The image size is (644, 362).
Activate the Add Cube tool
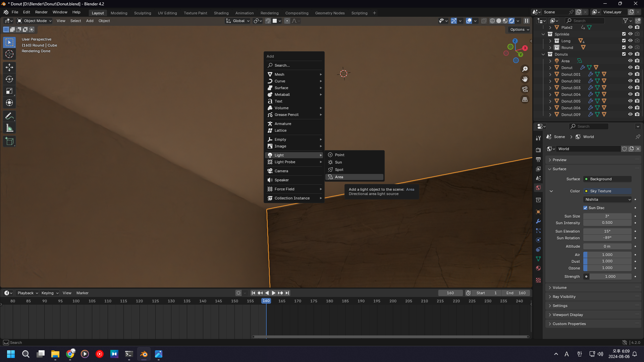coord(9,141)
